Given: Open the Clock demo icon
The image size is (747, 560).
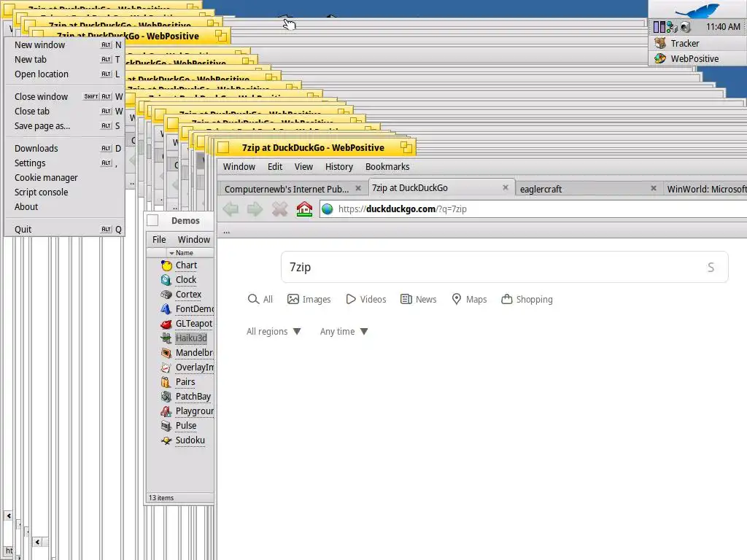Looking at the screenshot, I should (166, 280).
